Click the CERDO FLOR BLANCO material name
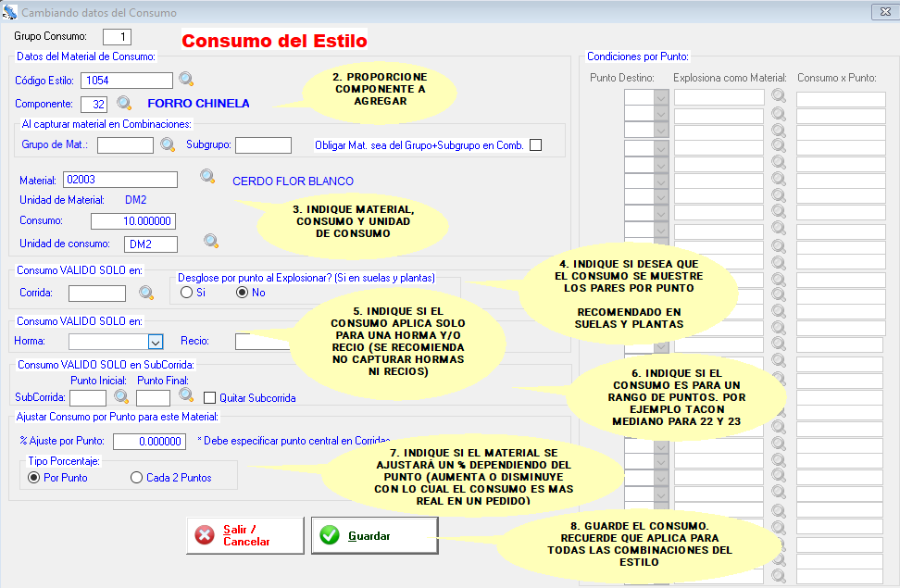This screenshot has height=588, width=900. point(293,181)
